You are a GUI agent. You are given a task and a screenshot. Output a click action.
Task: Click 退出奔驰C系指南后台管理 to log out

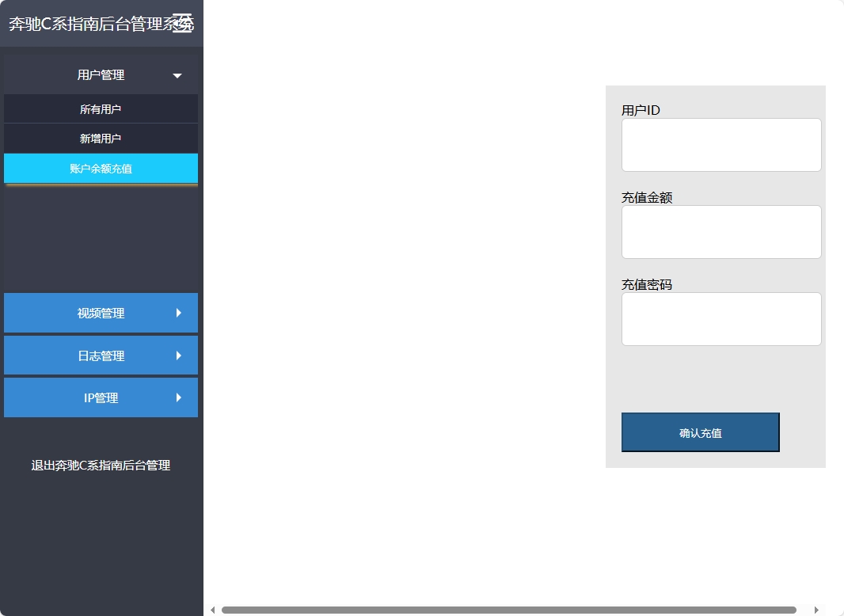click(101, 466)
